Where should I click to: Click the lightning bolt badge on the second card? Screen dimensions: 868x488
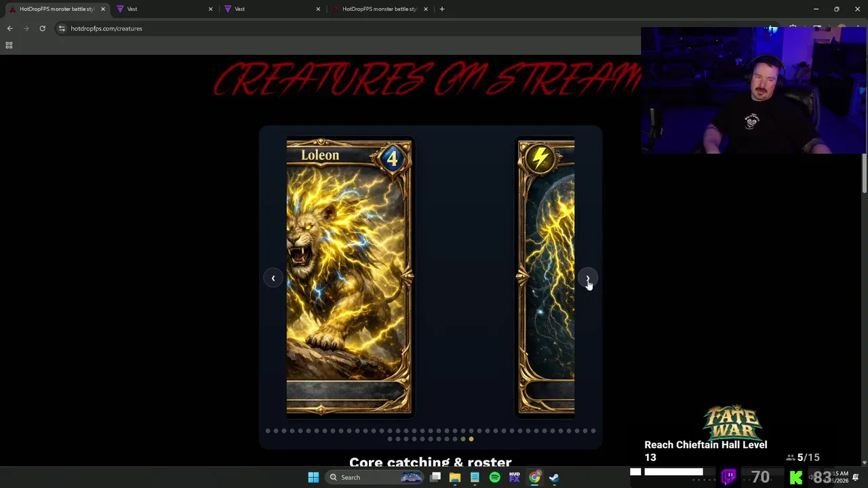540,159
